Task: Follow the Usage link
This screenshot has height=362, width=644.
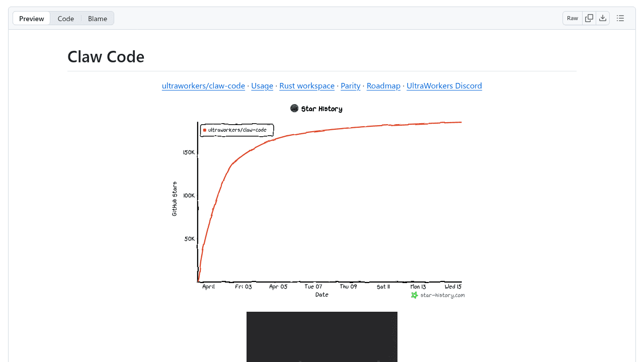Action: (262, 86)
